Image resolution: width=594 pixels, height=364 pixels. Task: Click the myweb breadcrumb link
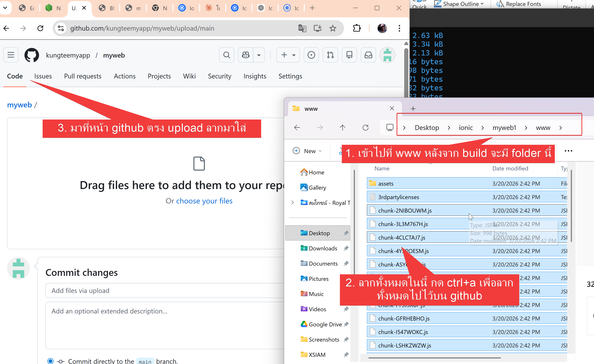[20, 105]
